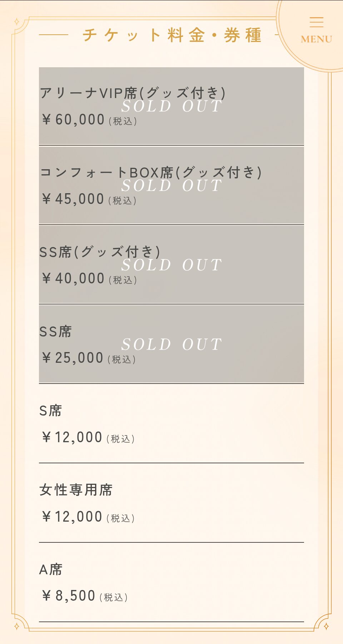Tap the MENU label text
Screen dimensions: 343x644
pos(317,39)
